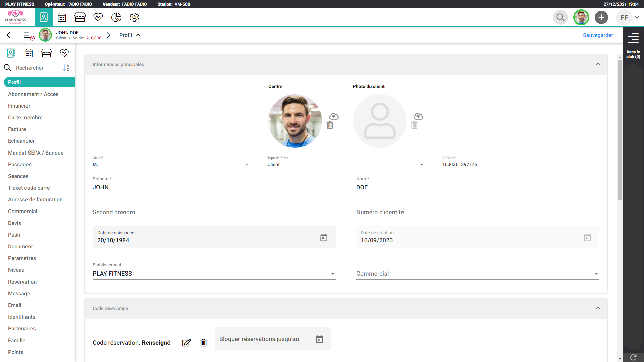Open the Civilité dropdown
Screen dimensions: 644x362
point(246,165)
